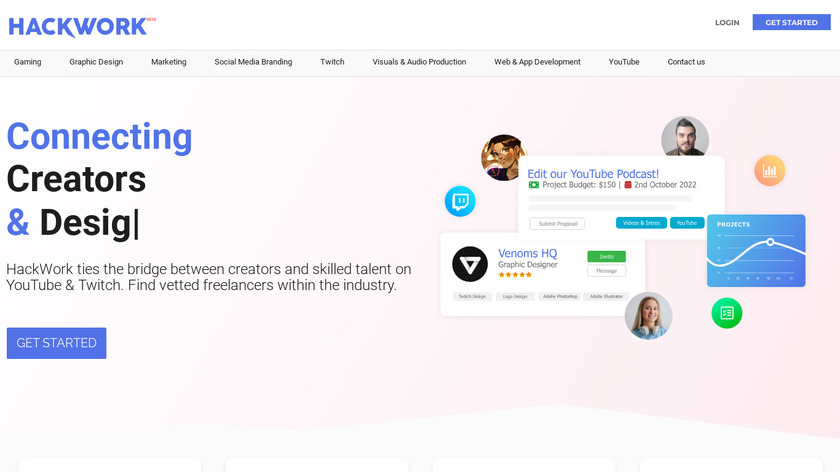The image size is (840, 472).
Task: Click the Venoms HQ logo avatar
Action: pos(470,264)
